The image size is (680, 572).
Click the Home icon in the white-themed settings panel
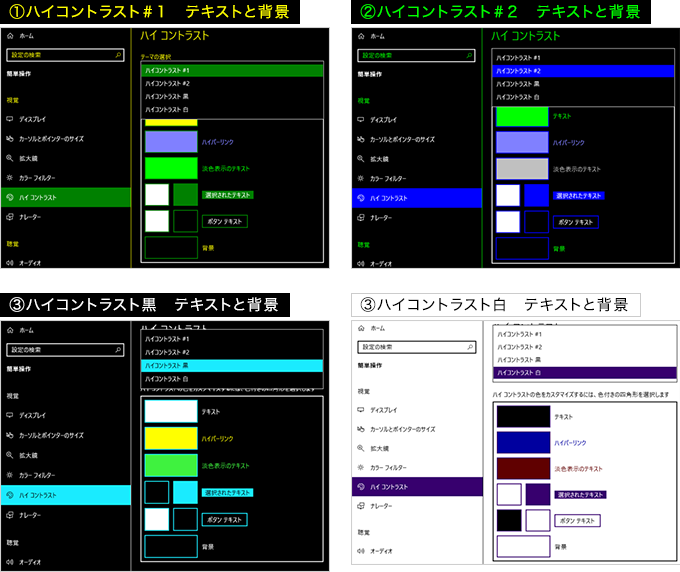[361, 328]
